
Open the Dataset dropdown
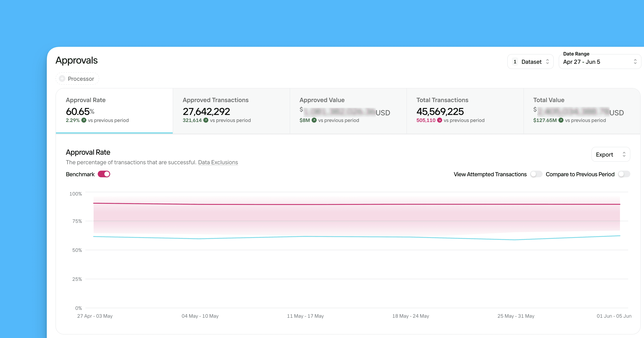pyautogui.click(x=531, y=62)
